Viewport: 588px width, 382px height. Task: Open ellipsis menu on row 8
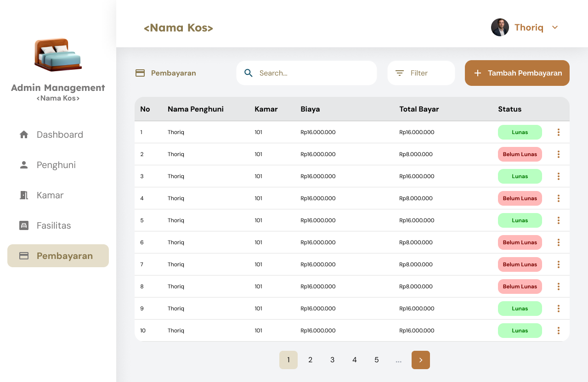tap(558, 286)
